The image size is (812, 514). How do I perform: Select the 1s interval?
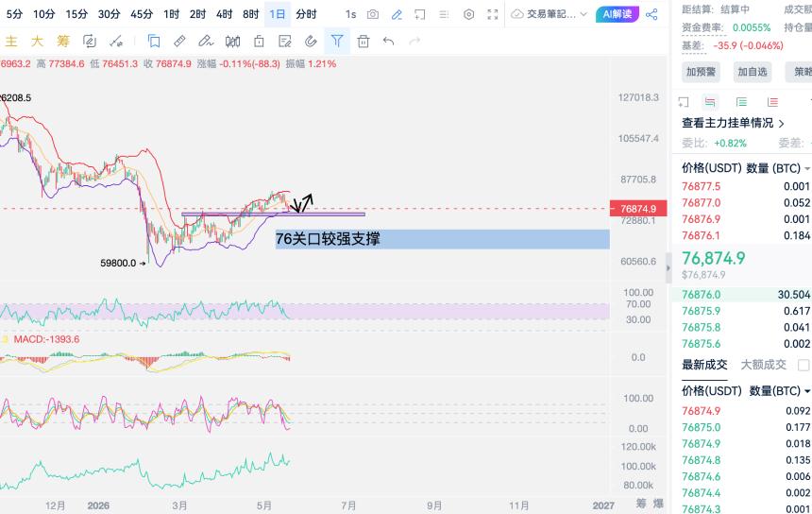(x=350, y=14)
